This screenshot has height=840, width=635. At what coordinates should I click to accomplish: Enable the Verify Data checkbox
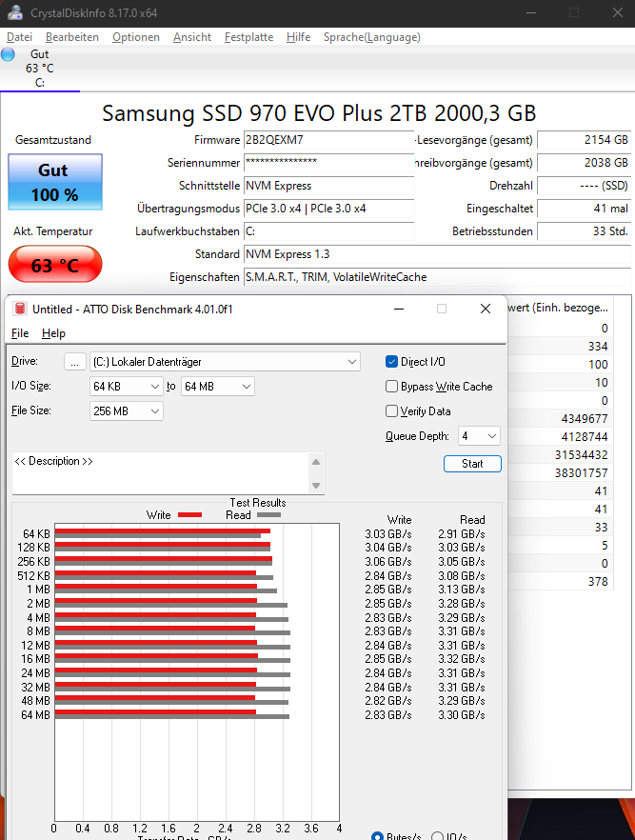coord(392,410)
